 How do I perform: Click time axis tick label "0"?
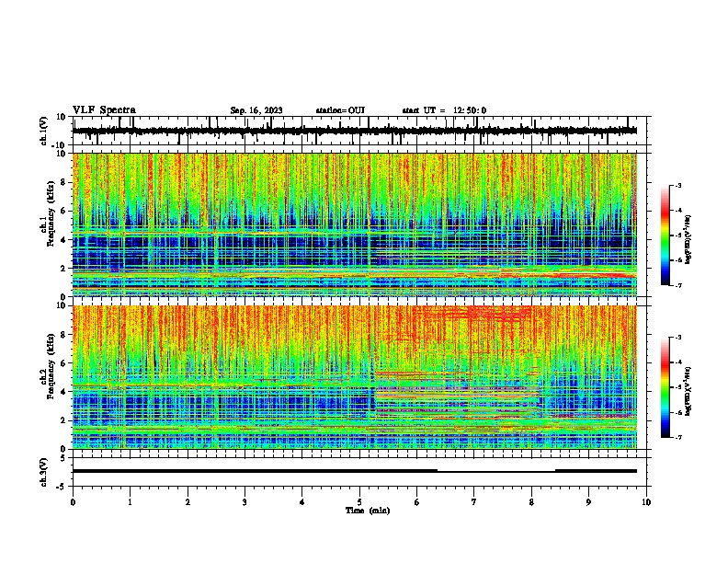[x=73, y=502]
